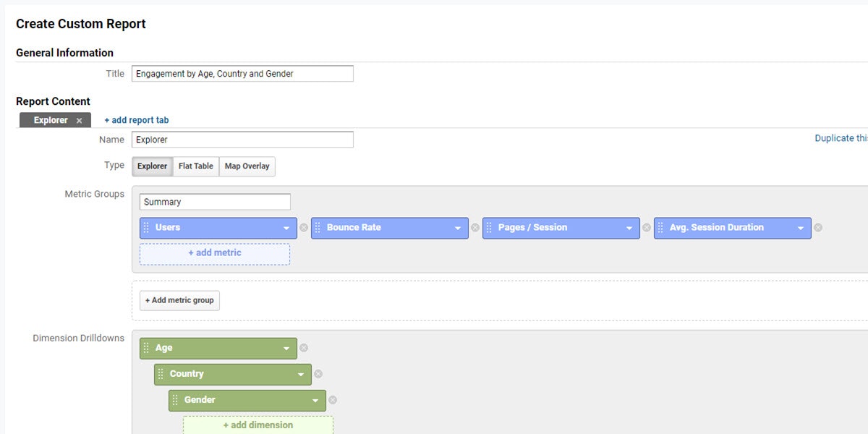Delete Pages / Session metric using x icon
Image resolution: width=868 pixels, height=434 pixels.
(647, 228)
